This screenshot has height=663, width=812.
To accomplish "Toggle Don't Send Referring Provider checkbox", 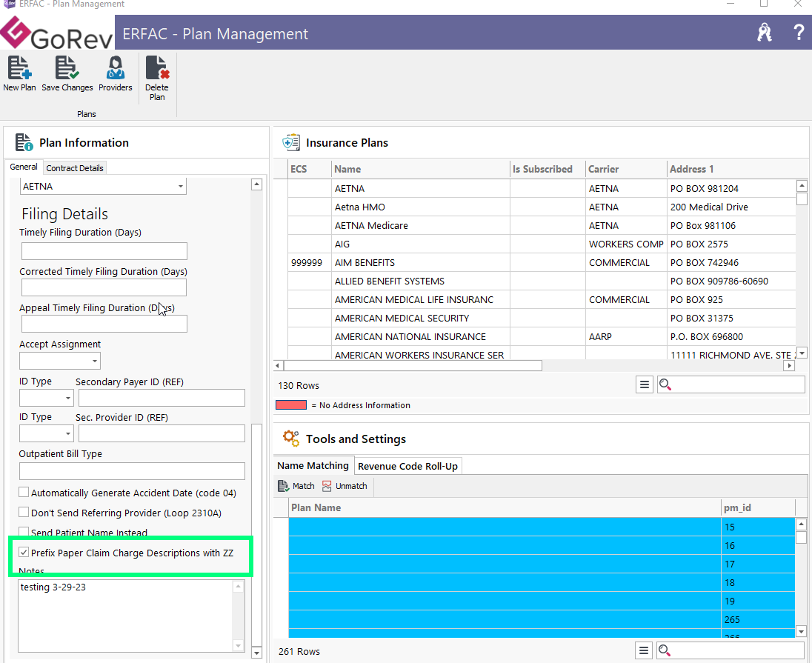I will click(24, 513).
